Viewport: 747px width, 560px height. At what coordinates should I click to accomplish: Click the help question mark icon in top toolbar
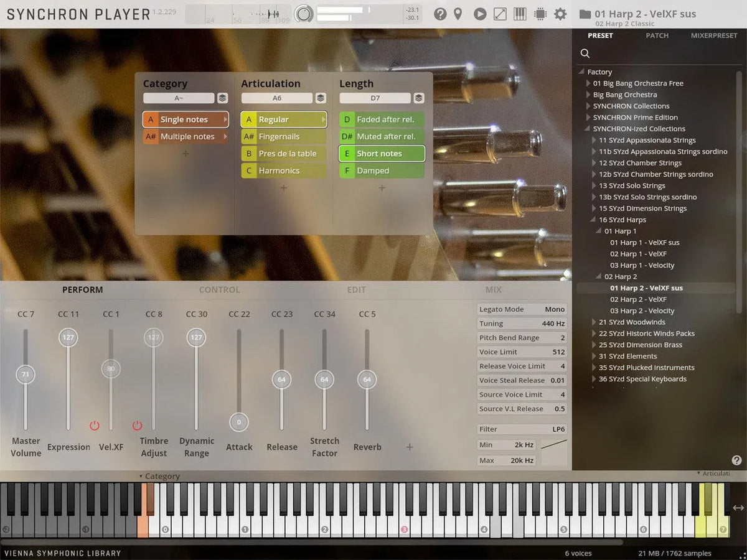point(440,14)
